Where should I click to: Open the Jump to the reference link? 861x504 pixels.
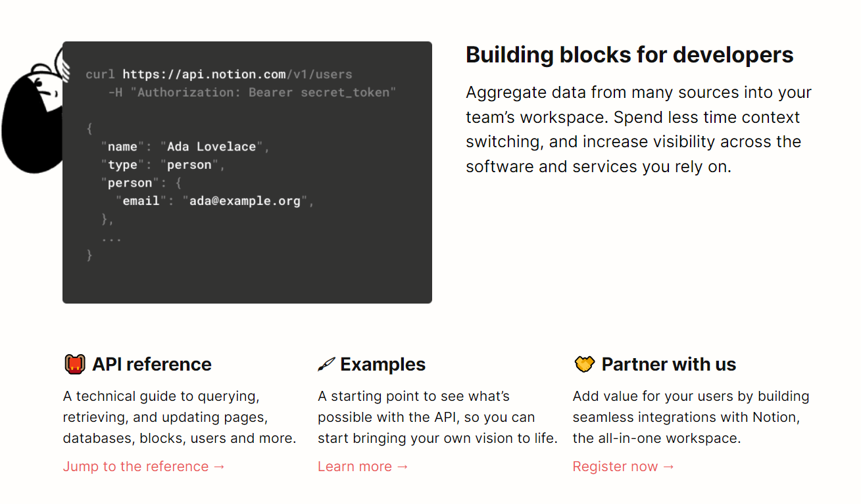pyautogui.click(x=144, y=467)
